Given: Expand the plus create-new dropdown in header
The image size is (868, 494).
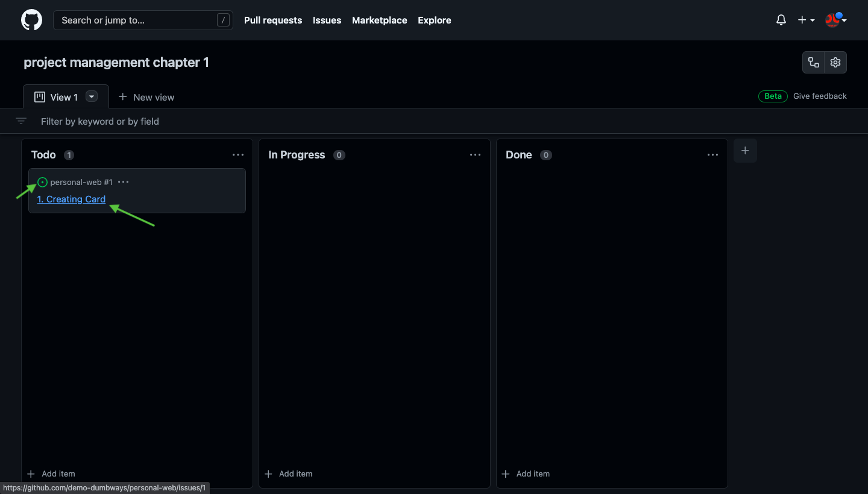Looking at the screenshot, I should point(806,20).
